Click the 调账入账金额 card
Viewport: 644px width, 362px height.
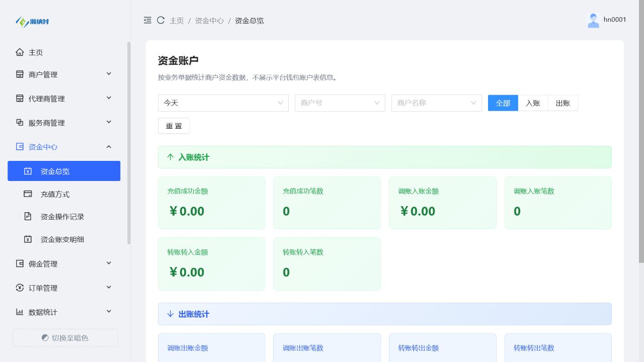pos(443,203)
